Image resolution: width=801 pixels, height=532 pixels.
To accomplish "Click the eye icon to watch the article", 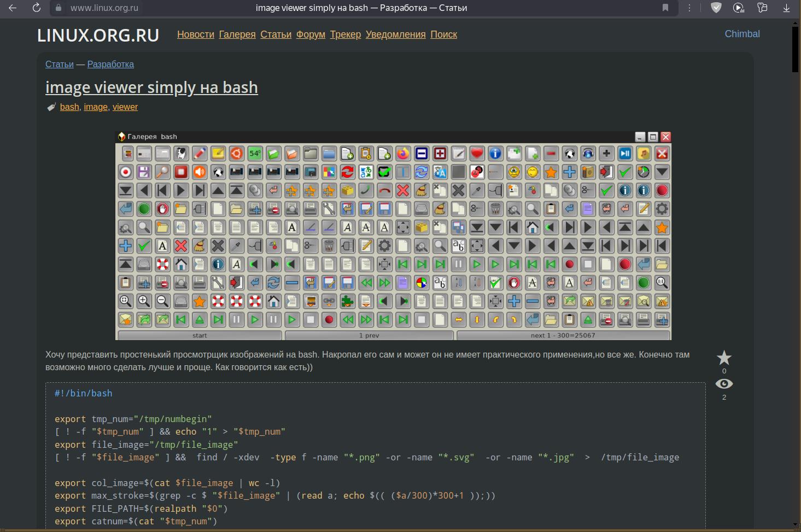I will (x=724, y=384).
